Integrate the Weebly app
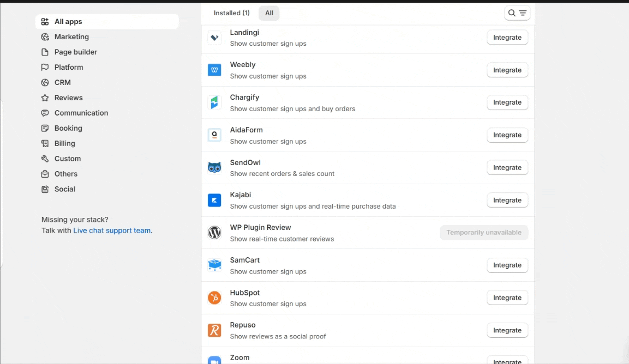 (x=507, y=70)
